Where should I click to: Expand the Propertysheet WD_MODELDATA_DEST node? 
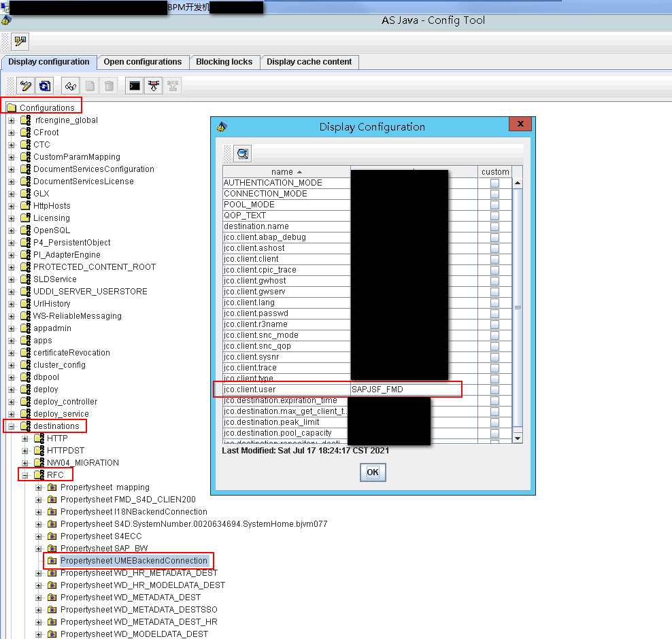[x=39, y=634]
